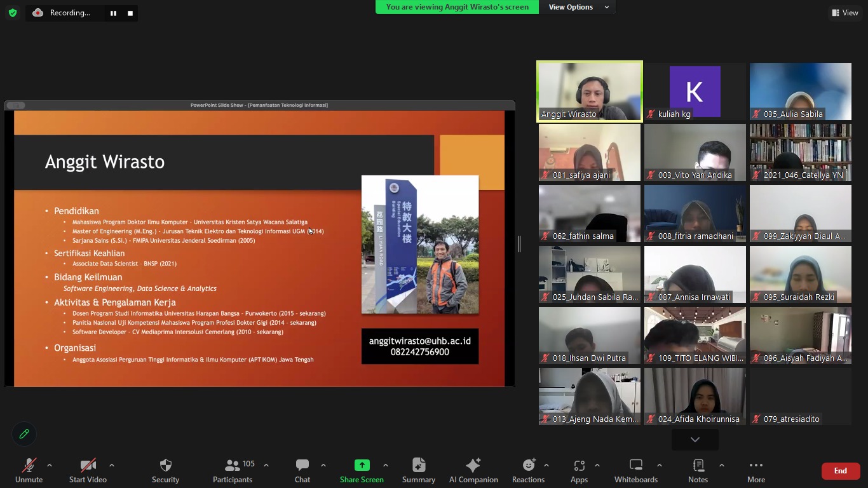
Task: Open the green annotate pencil button
Action: (24, 434)
